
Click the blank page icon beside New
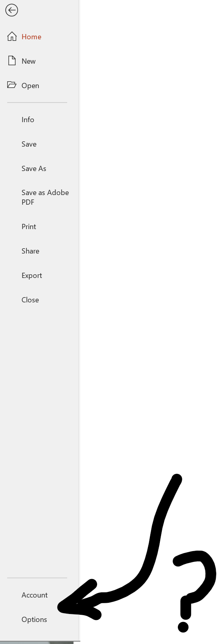point(12,61)
